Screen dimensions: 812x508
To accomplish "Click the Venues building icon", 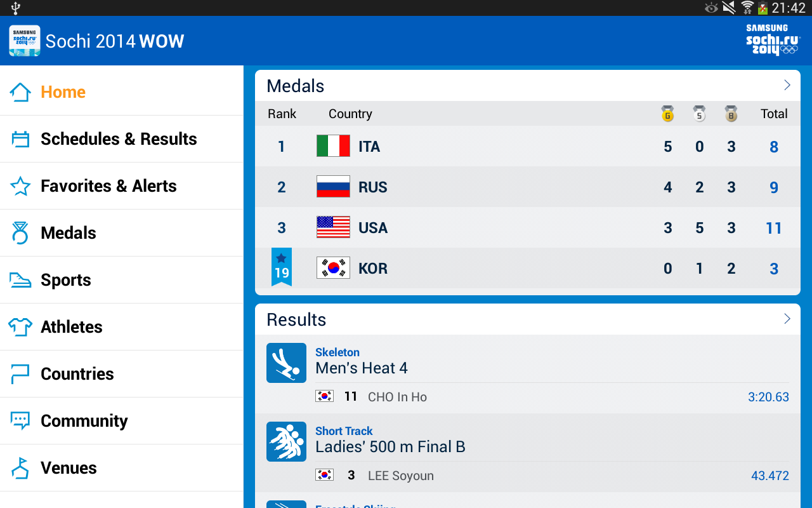I will [x=20, y=468].
